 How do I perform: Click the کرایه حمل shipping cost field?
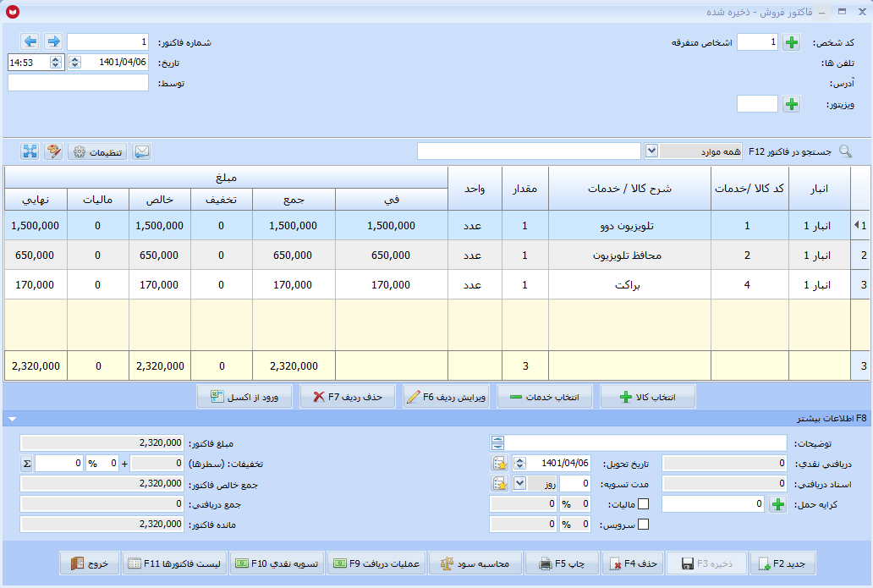click(713, 504)
